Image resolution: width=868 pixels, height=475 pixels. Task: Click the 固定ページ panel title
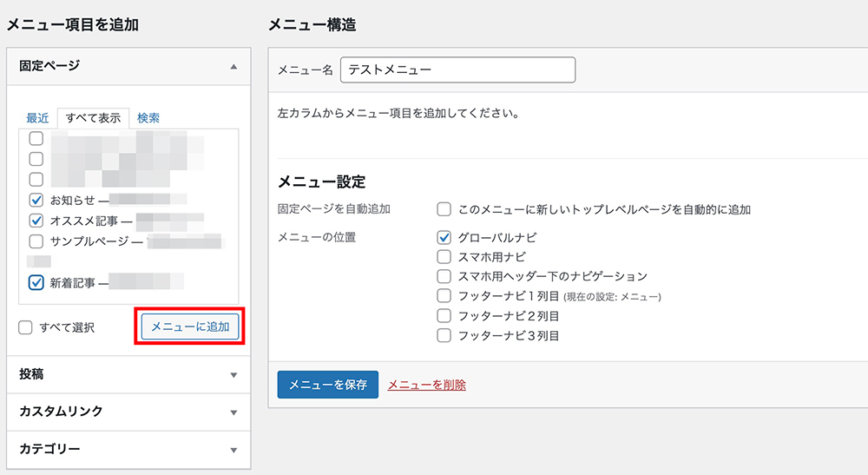coord(49,66)
